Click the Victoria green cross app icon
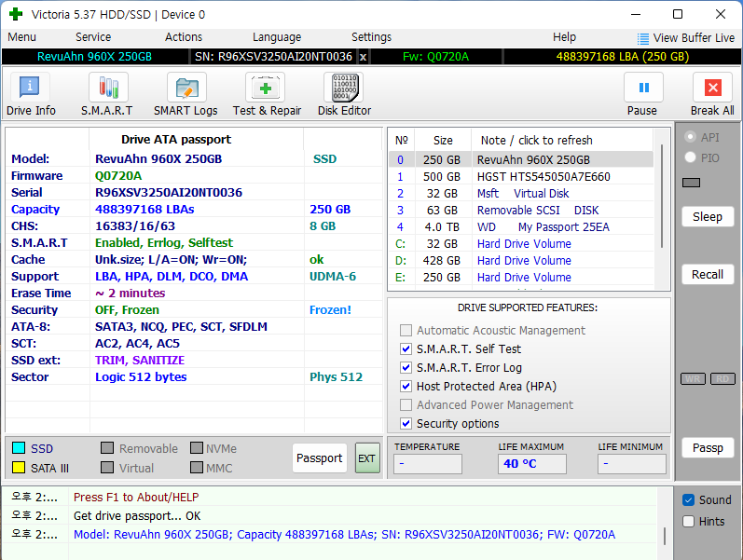Viewport: 743px width, 560px height. (16, 14)
